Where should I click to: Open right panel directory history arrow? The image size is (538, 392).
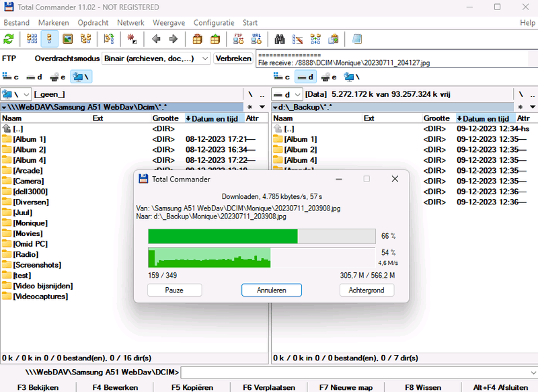click(x=533, y=107)
